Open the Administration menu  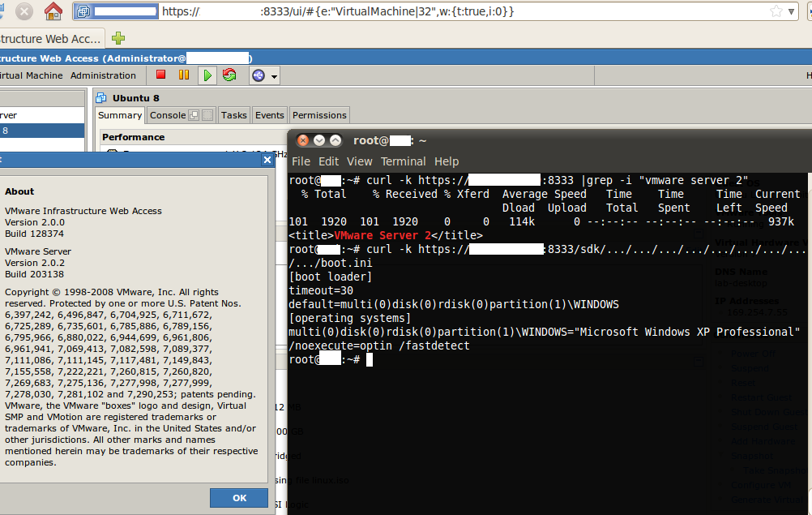click(103, 75)
